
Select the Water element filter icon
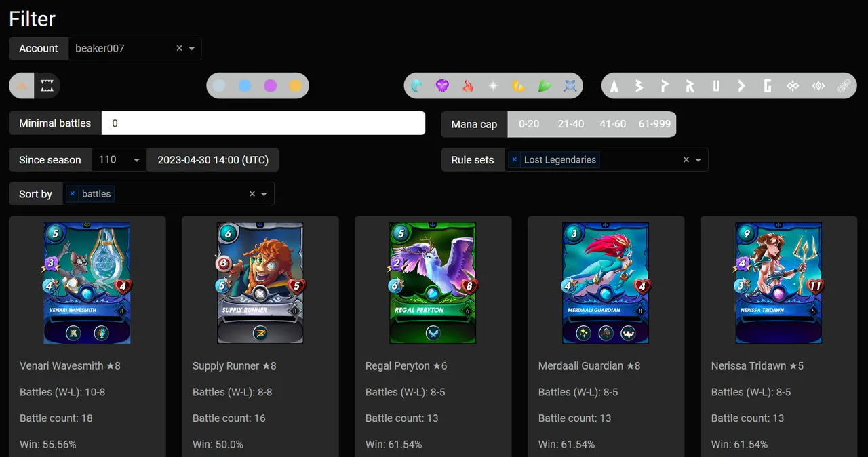pyautogui.click(x=417, y=86)
